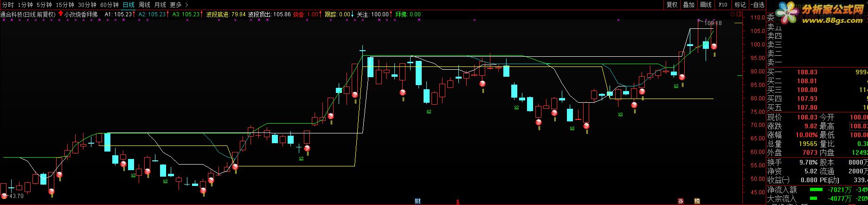This screenshot has height=205, width=868.
Task: Select the 60分钟 period tab
Action: pyautogui.click(x=109, y=5)
